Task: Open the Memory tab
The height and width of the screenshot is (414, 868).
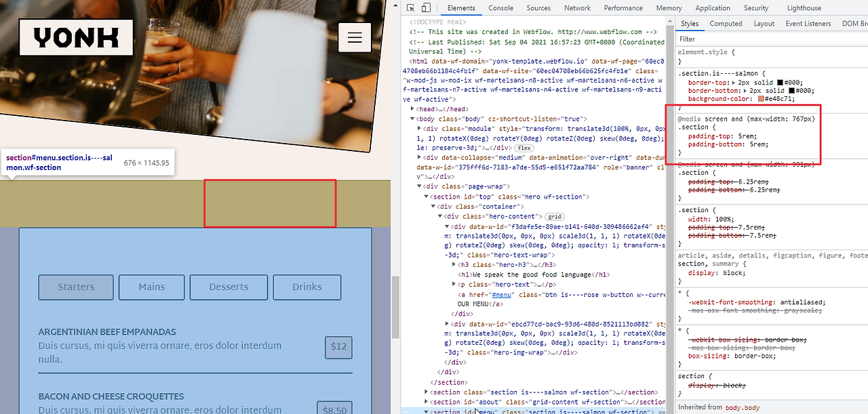Action: pyautogui.click(x=669, y=8)
